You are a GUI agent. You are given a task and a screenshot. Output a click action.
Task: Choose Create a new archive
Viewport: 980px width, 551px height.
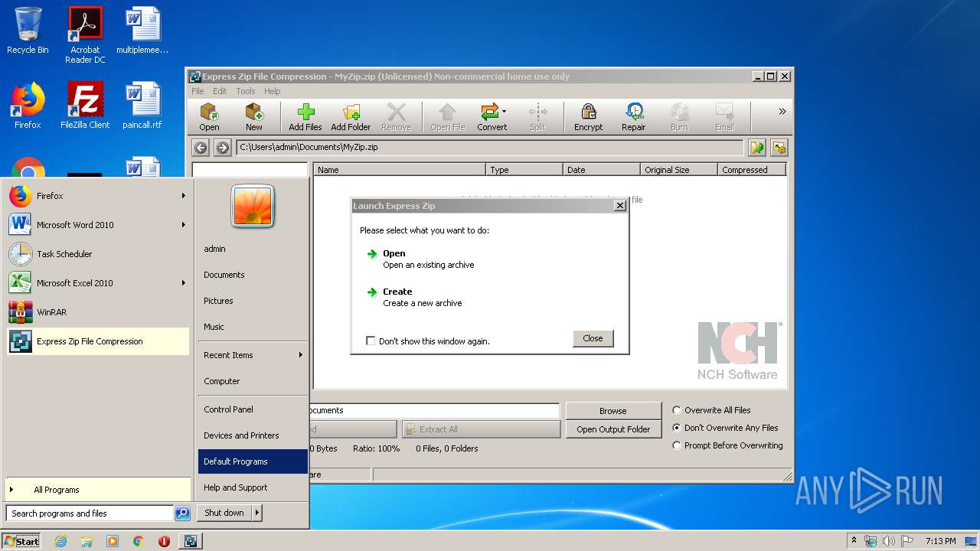point(414,297)
